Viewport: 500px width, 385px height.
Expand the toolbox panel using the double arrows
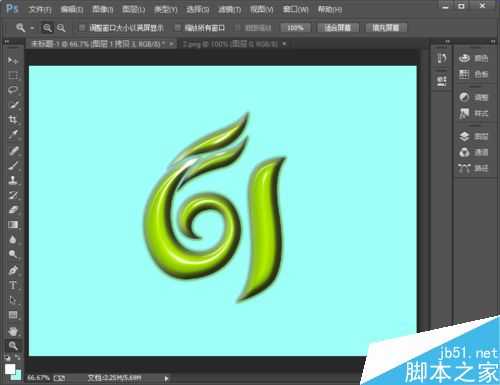[x=6, y=42]
